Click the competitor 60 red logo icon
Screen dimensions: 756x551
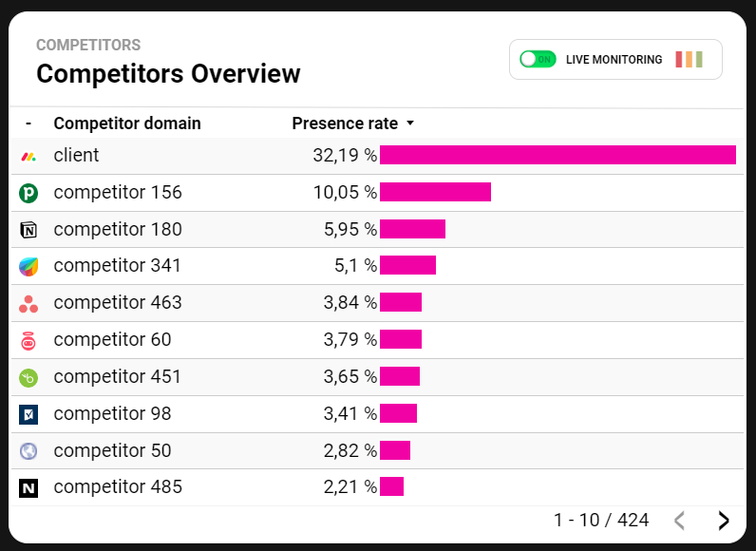tap(28, 340)
